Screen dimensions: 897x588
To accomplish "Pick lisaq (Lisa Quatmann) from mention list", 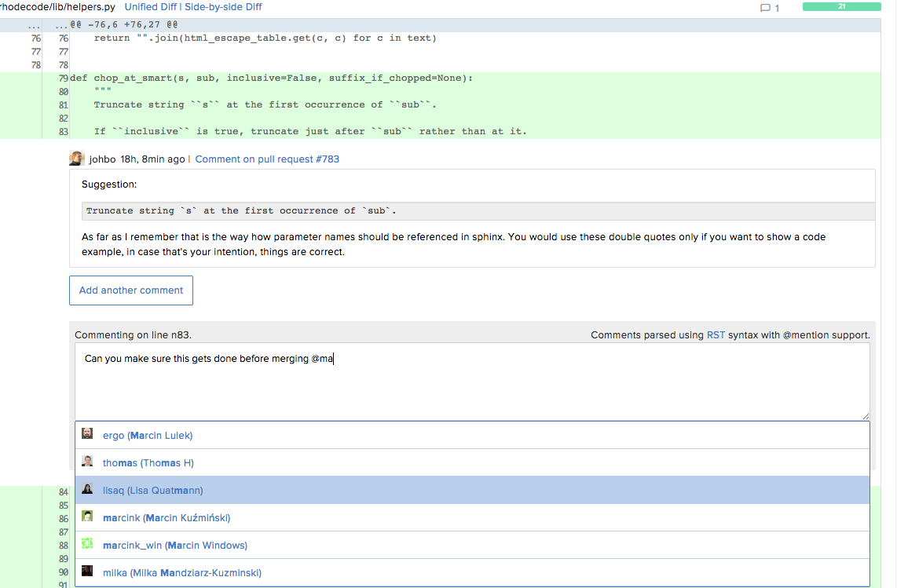I will (152, 490).
